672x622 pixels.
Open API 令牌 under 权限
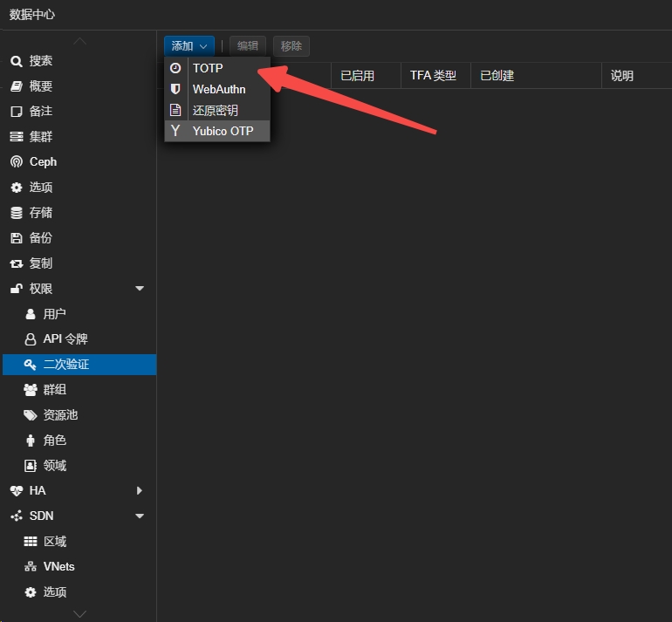(79, 339)
